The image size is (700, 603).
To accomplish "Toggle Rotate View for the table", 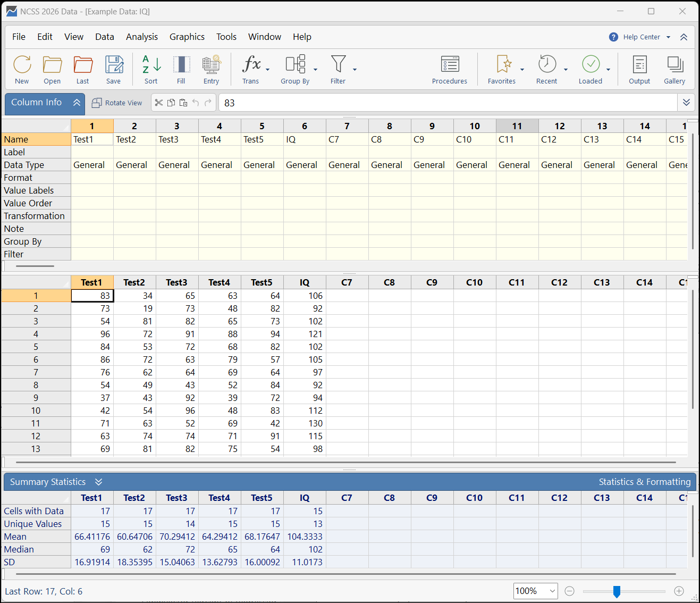I will coord(117,103).
